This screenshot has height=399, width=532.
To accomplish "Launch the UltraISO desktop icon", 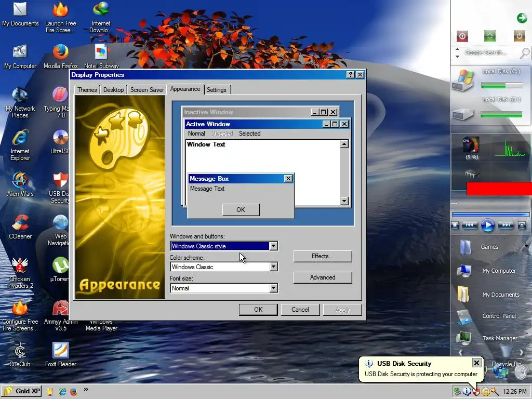I will click(x=60, y=142).
